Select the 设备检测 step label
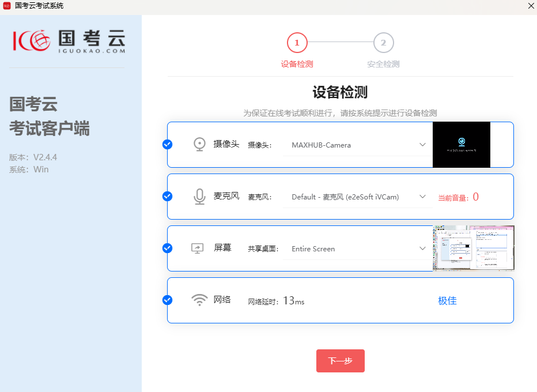537x392 pixels. point(297,64)
